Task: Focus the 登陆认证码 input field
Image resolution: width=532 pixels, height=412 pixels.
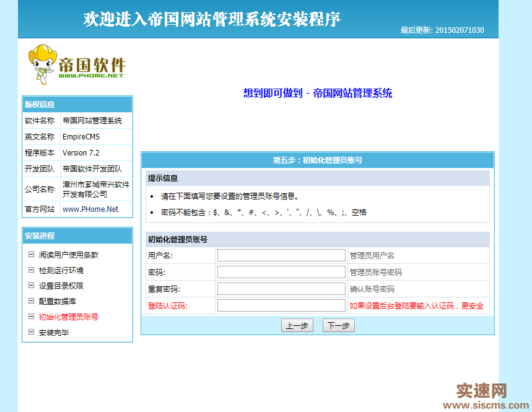Action: pos(281,305)
